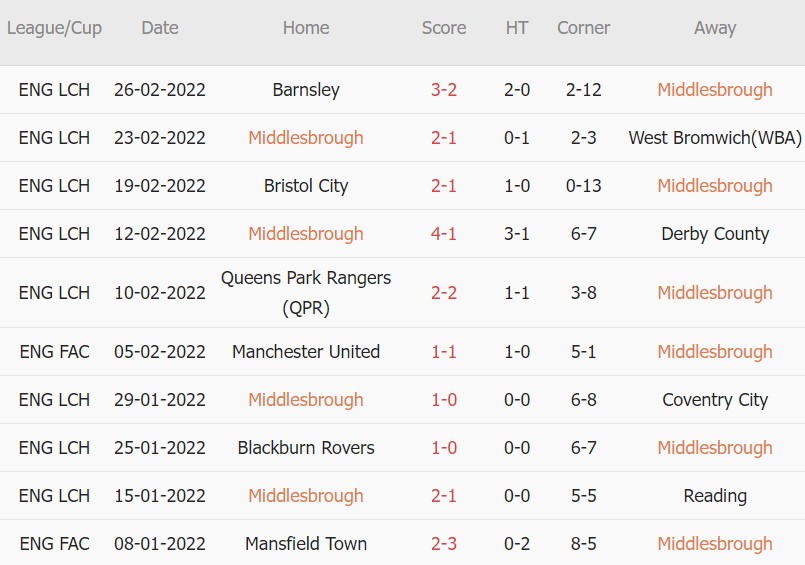The height and width of the screenshot is (565, 805).
Task: Select ENG FAC in Mansfield Town row
Action: (54, 544)
